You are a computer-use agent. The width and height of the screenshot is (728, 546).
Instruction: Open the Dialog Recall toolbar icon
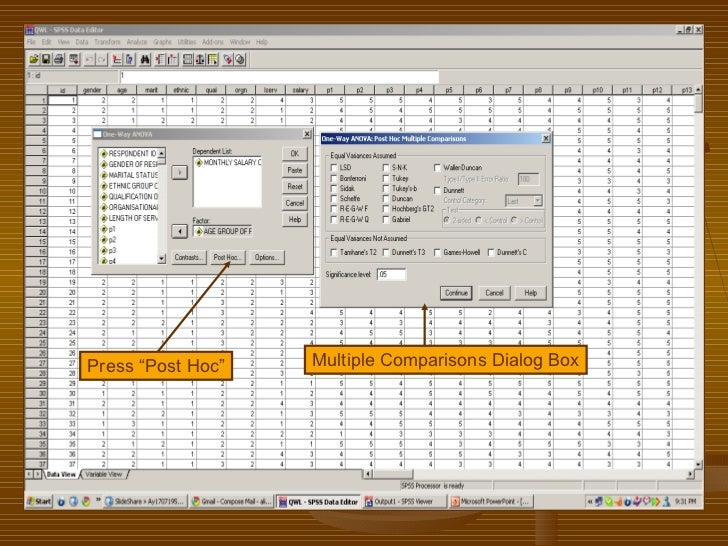pyautogui.click(x=74, y=59)
